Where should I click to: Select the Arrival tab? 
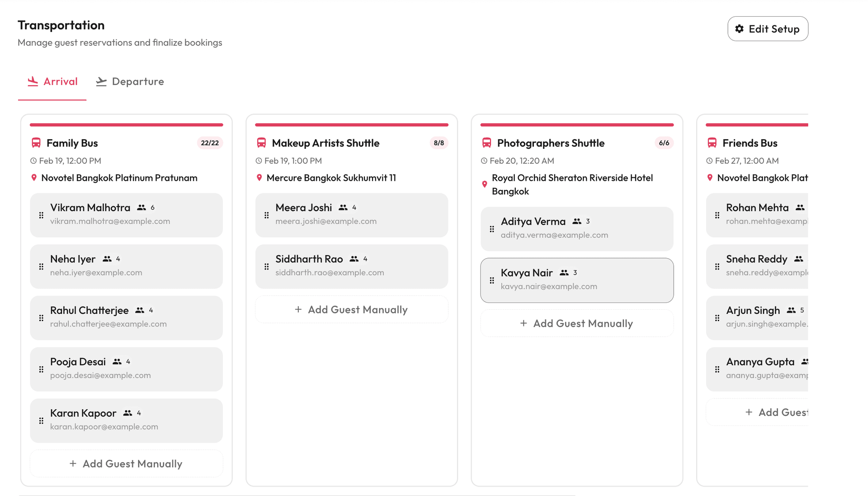pos(52,81)
